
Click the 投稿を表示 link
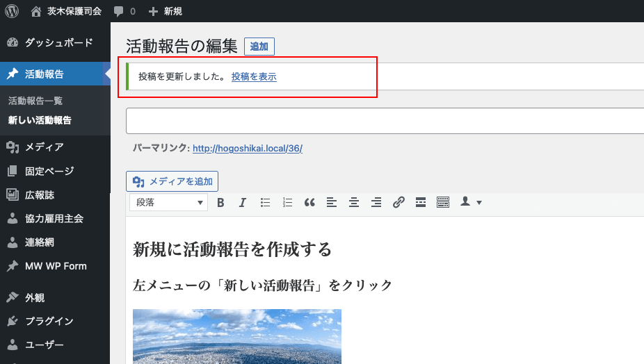click(254, 76)
